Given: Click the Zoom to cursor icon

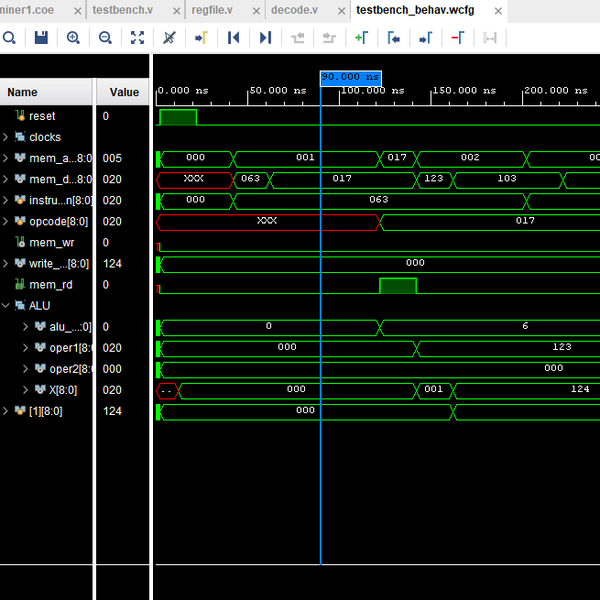Looking at the screenshot, I should 169,38.
